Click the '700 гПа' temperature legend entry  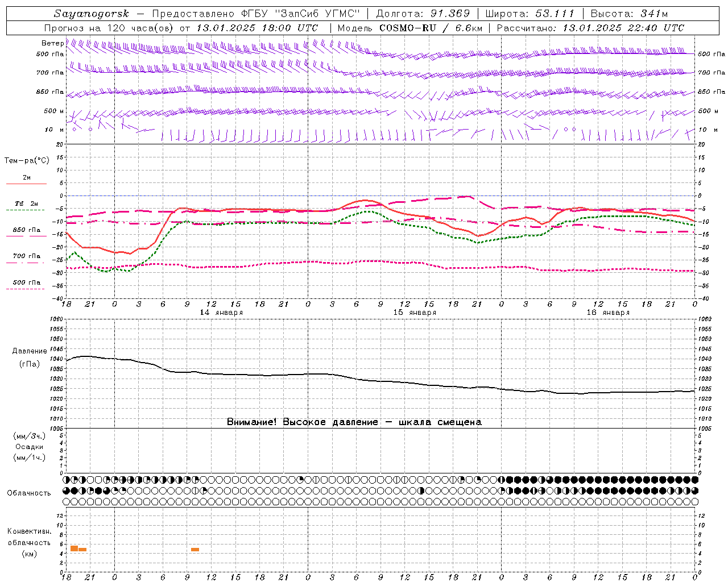click(x=27, y=256)
